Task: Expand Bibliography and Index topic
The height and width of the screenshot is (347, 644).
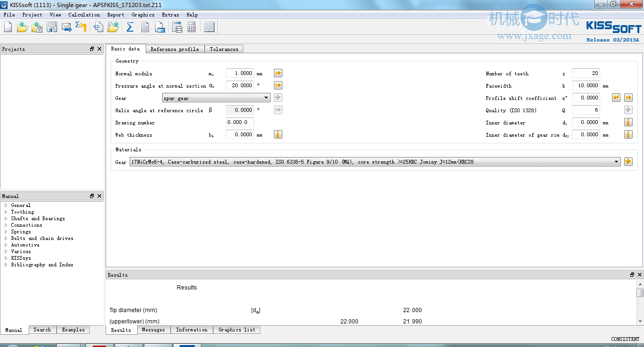Action: (x=6, y=264)
